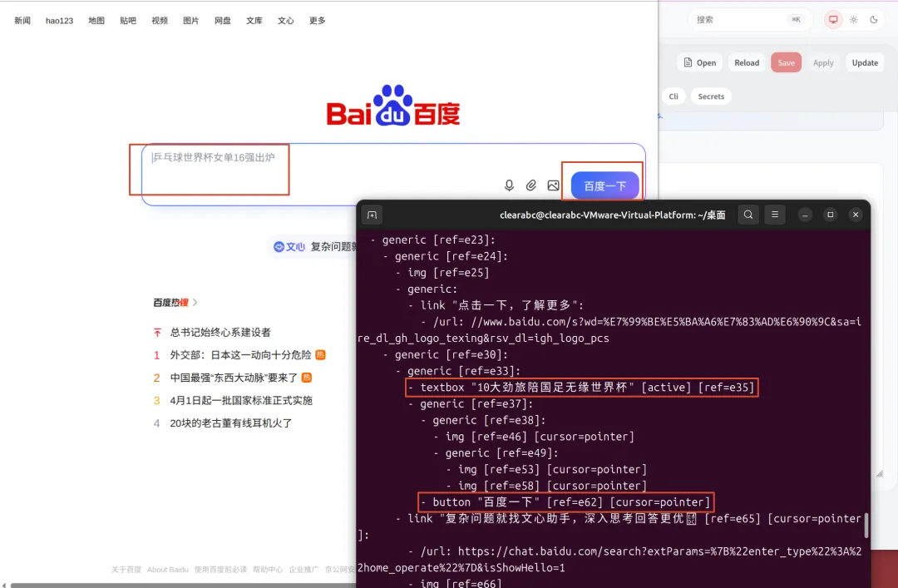Click the terminal vertical scrollbar thumb
The height and width of the screenshot is (588, 898).
click(866, 525)
